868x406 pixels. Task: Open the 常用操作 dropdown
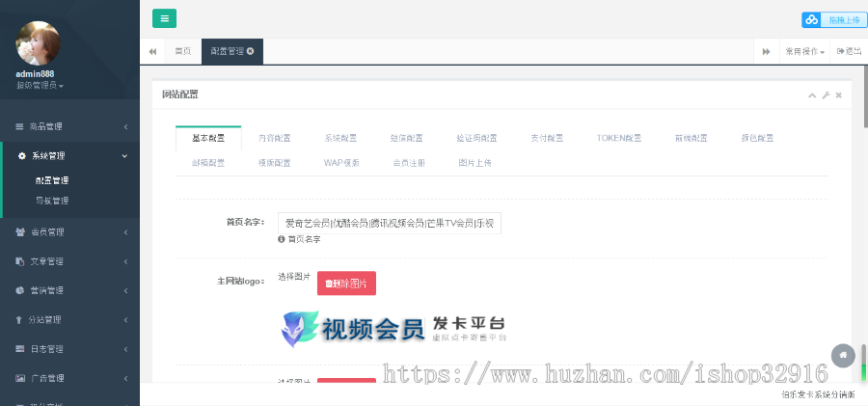click(x=804, y=51)
